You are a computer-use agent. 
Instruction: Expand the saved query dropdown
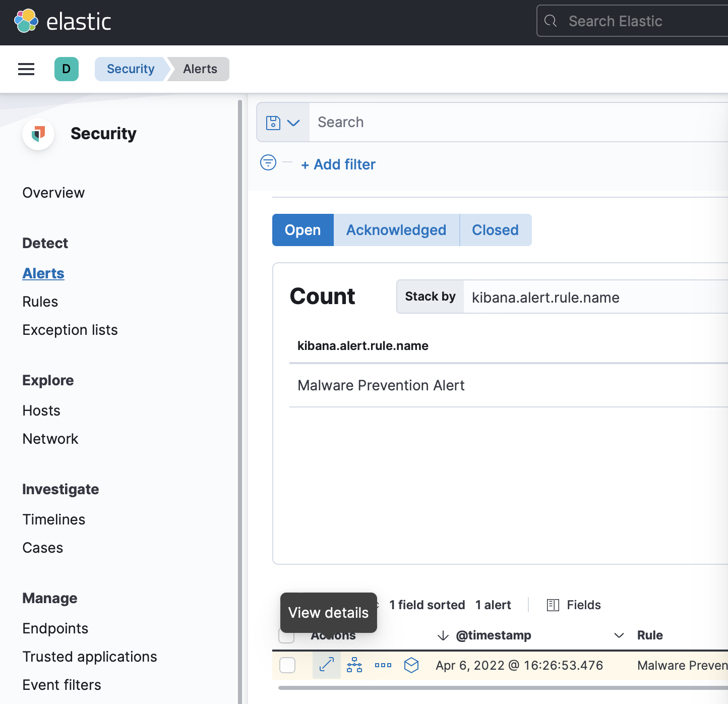(x=283, y=123)
